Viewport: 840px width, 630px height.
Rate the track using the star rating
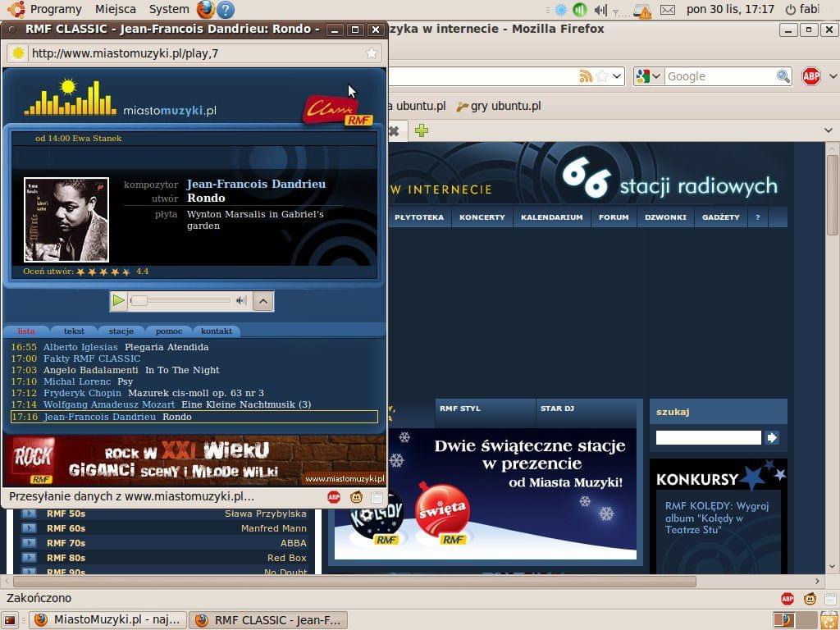click(103, 272)
